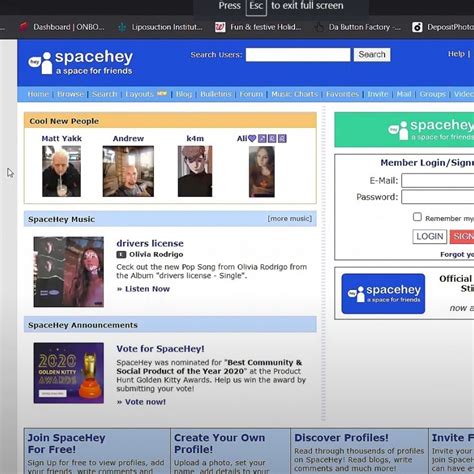Image resolution: width=474 pixels, height=474 pixels.
Task: Click the LOGIN button
Action: point(429,236)
